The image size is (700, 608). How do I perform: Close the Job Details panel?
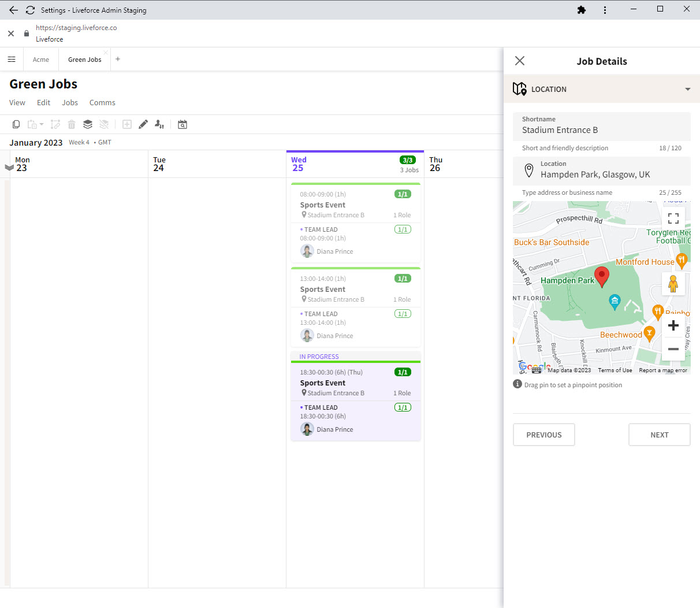[520, 61]
